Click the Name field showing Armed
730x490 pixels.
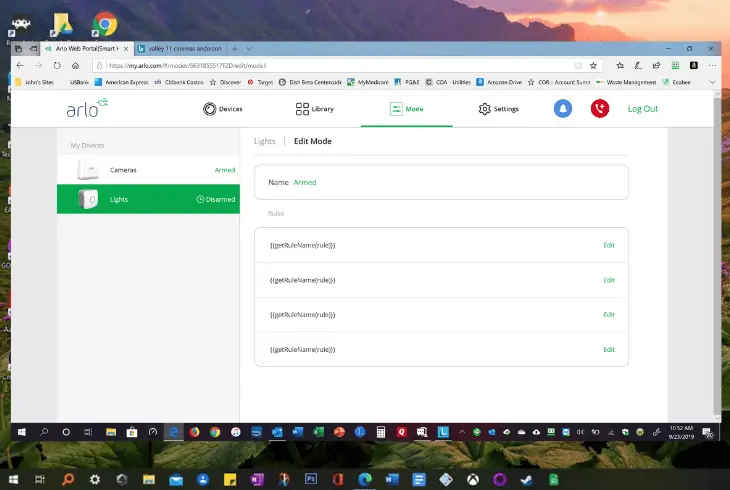(x=441, y=183)
